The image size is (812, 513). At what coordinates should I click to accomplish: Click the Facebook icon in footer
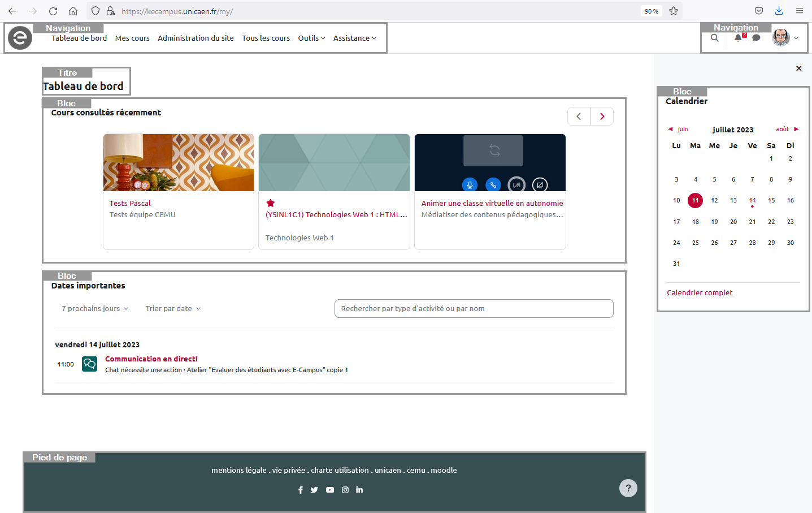(x=301, y=490)
